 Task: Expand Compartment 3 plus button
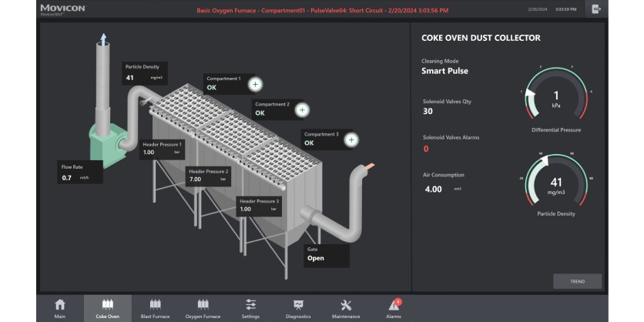351,140
